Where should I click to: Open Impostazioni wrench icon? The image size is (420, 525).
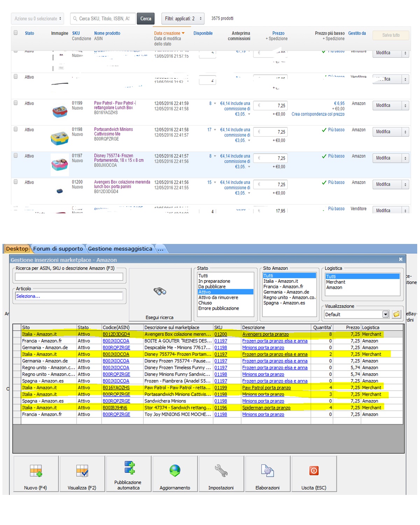221,471
